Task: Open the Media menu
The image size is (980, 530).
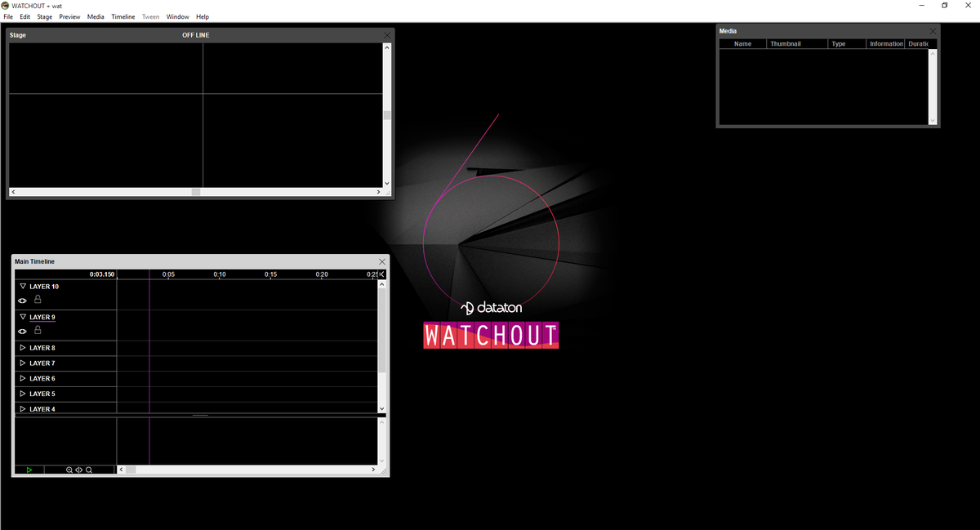Action: click(x=96, y=16)
